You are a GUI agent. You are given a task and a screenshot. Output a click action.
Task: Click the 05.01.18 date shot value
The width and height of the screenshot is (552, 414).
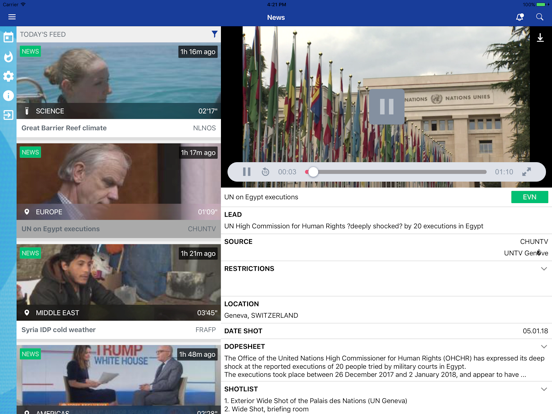point(535,331)
